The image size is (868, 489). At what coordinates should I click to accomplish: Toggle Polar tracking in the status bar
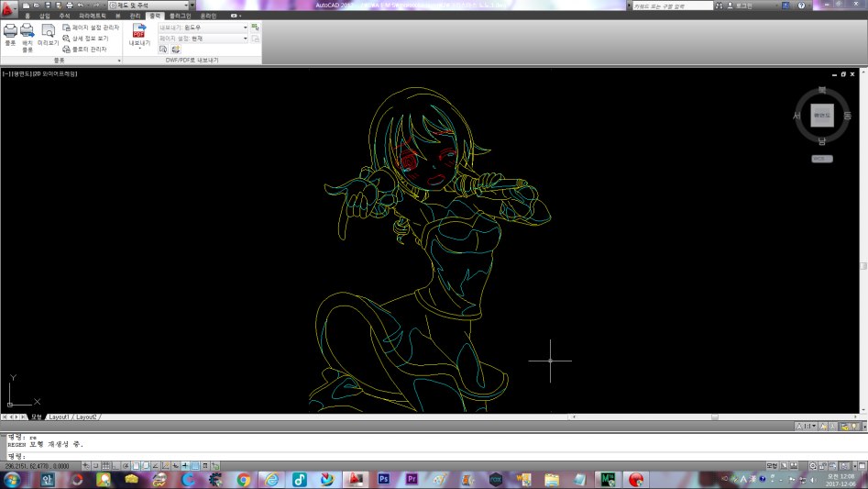coord(126,466)
